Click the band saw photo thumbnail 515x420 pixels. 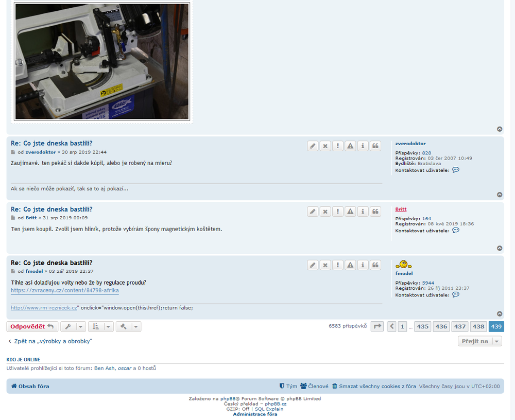(x=102, y=61)
